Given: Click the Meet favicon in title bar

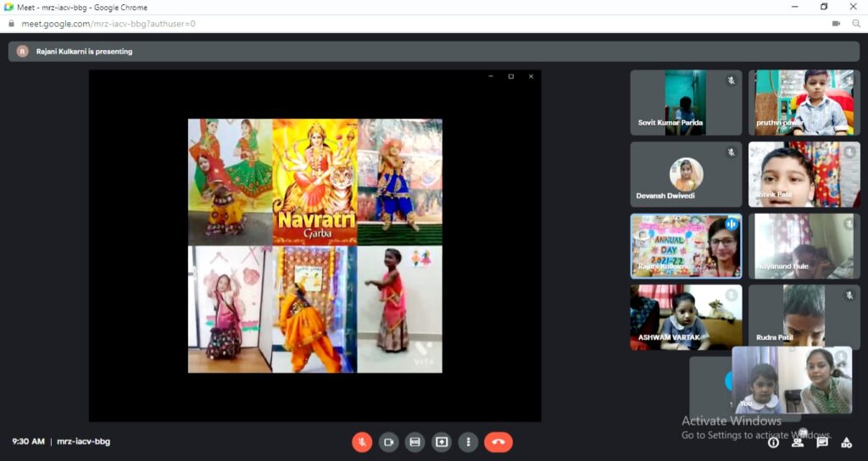Looking at the screenshot, I should click(x=8, y=7).
